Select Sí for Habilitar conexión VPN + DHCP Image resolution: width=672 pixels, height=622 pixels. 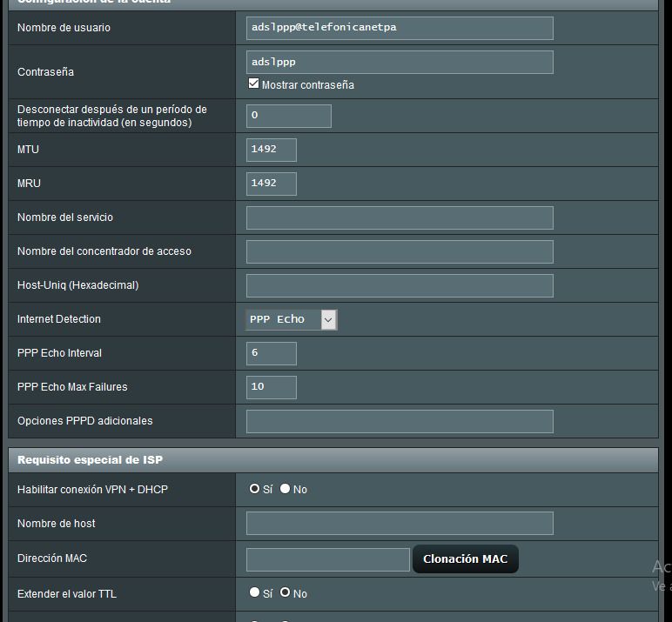click(x=254, y=489)
